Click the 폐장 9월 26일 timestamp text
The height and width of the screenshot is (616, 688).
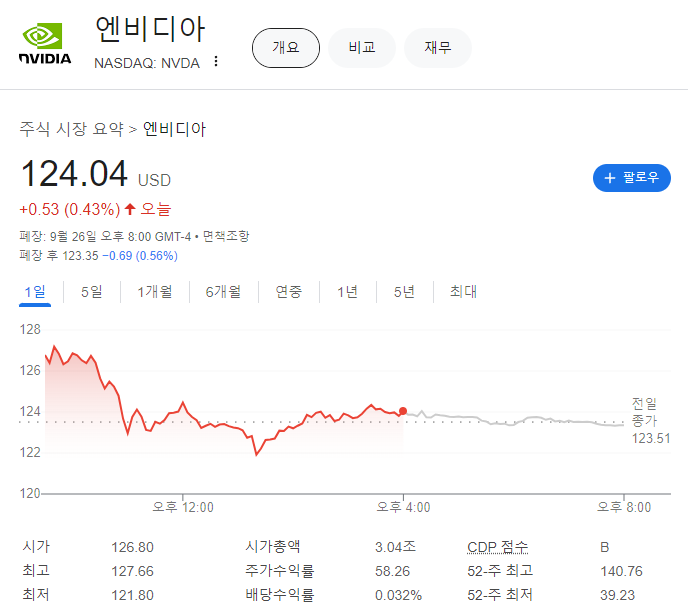(x=105, y=236)
